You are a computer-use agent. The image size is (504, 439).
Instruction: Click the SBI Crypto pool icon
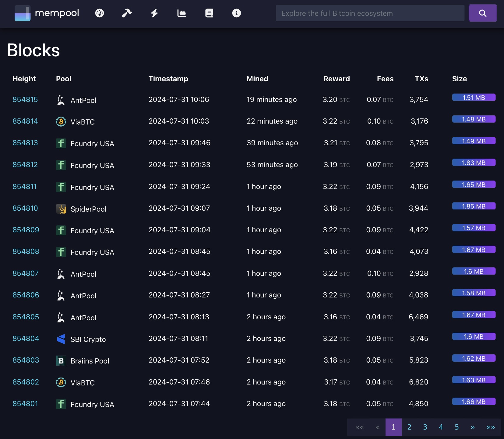(61, 339)
